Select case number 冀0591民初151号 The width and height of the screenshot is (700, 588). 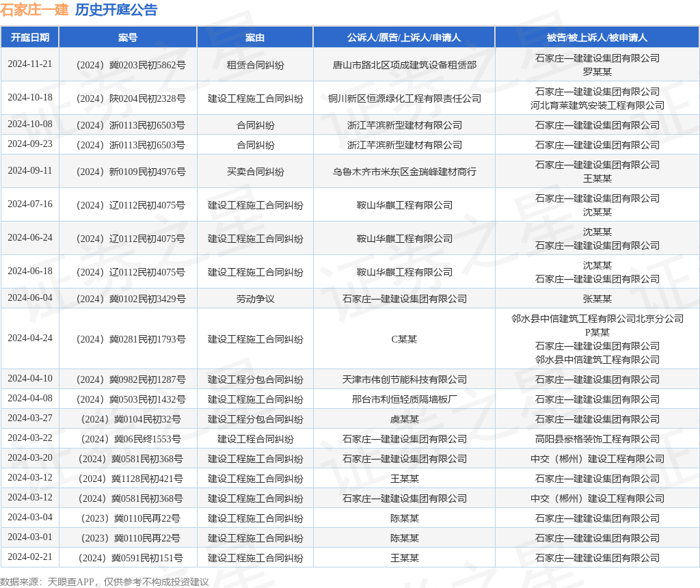click(x=131, y=558)
